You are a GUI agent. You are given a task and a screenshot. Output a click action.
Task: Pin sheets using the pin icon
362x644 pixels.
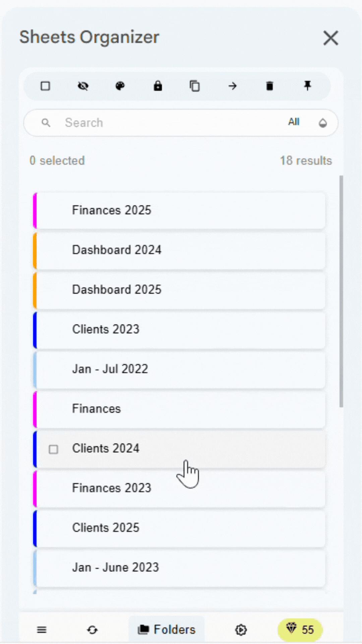point(307,86)
